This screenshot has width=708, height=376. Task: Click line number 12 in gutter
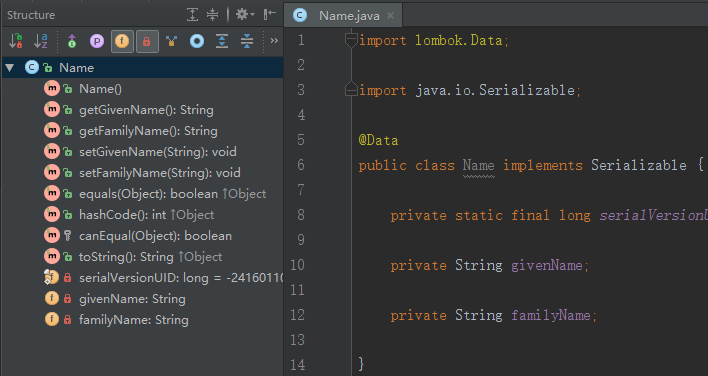point(298,315)
